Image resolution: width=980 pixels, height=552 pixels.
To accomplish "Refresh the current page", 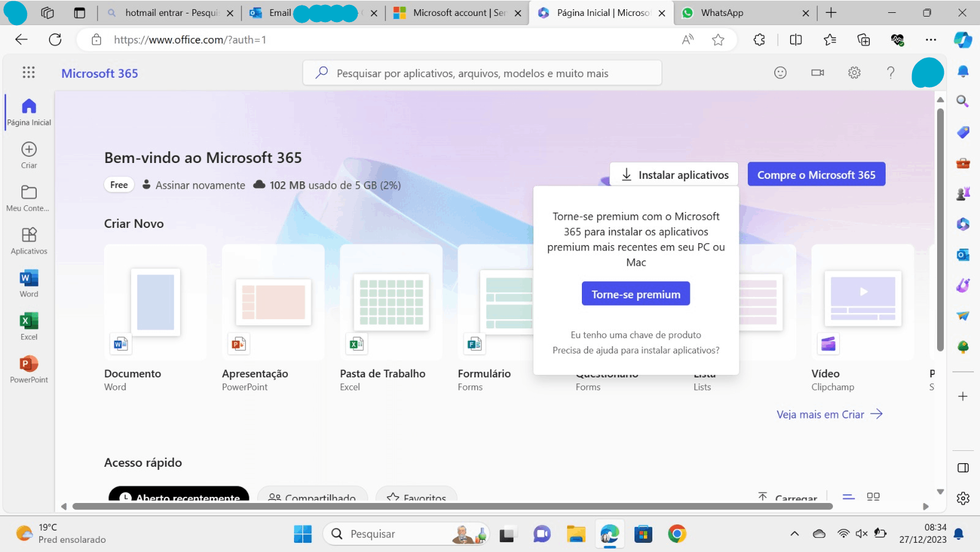I will click(55, 40).
